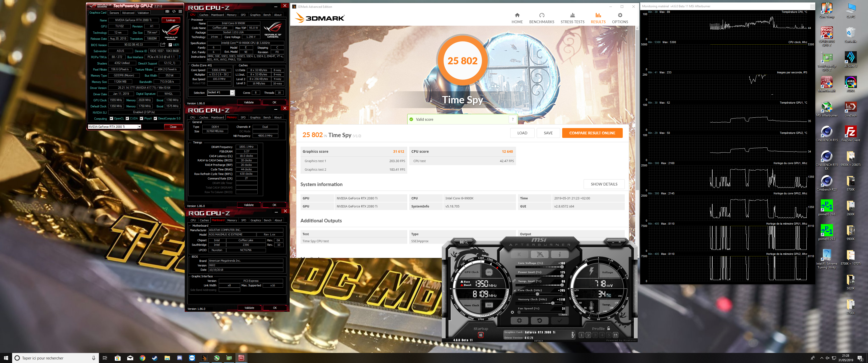Open the 3DMark RESULTS tab
The width and height of the screenshot is (868, 363).
pyautogui.click(x=598, y=18)
